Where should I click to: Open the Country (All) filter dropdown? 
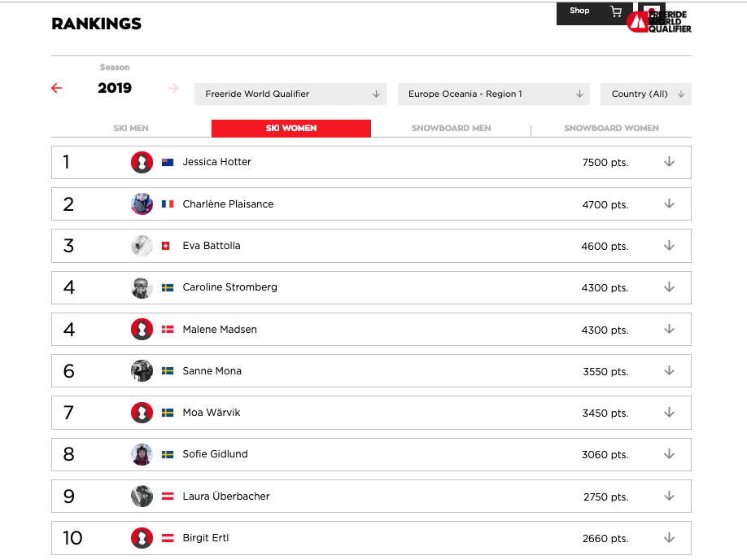click(x=646, y=94)
